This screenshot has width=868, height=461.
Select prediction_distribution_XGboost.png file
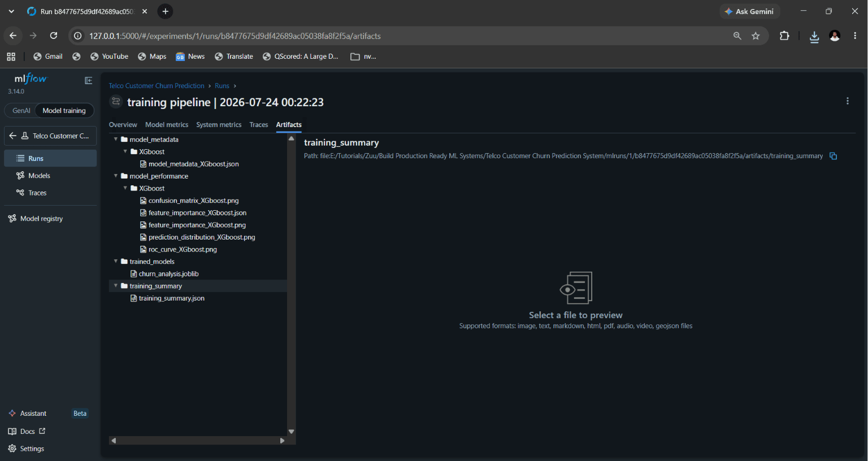[202, 237]
